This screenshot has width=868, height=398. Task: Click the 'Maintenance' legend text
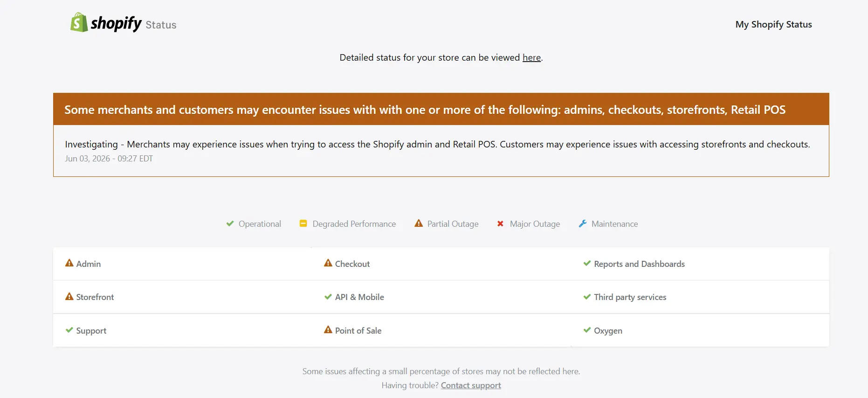614,224
